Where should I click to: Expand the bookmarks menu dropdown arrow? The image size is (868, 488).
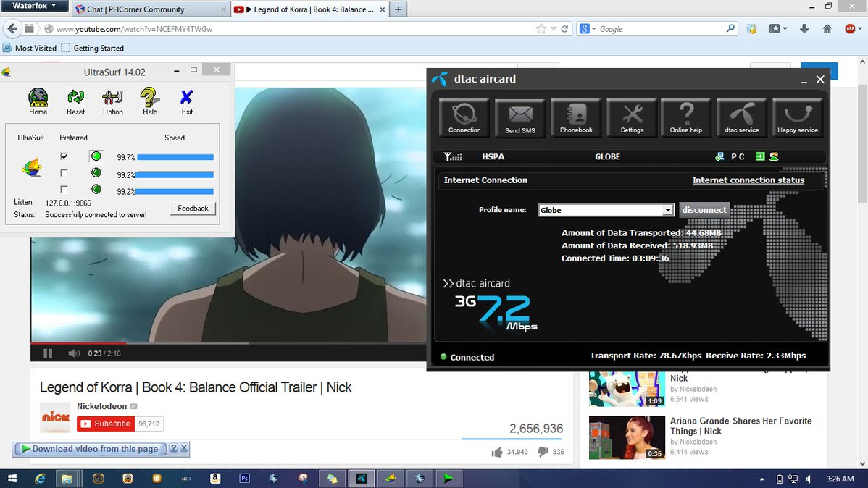pos(785,29)
